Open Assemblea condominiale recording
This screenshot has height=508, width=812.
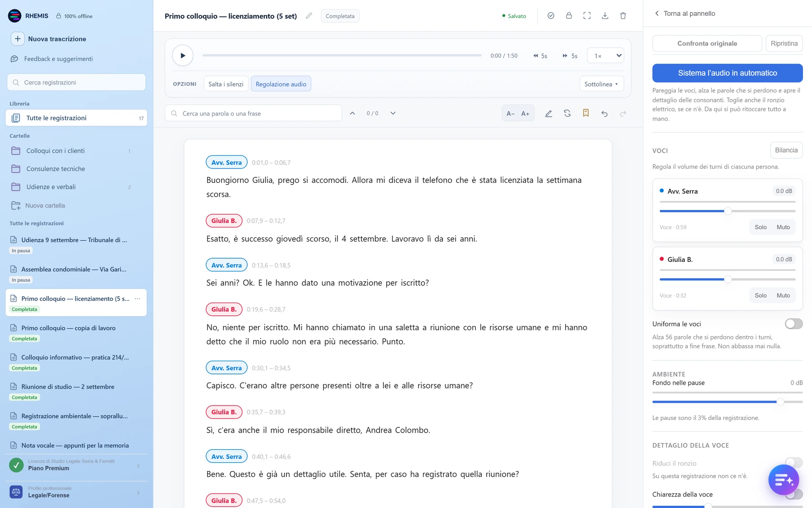(76, 274)
